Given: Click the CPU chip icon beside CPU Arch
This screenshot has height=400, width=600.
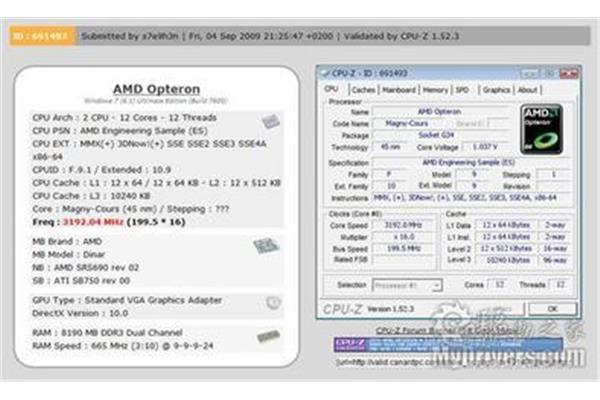Looking at the screenshot, I should (x=271, y=121).
